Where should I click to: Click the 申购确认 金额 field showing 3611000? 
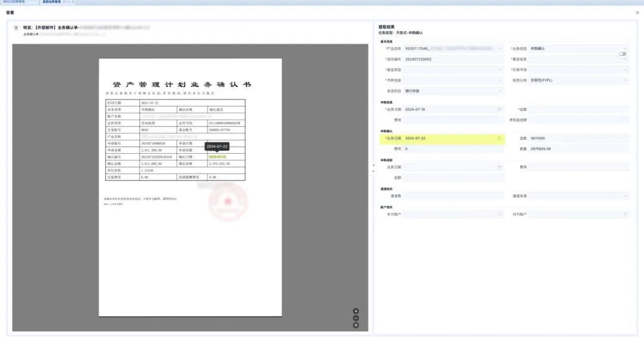tap(578, 138)
